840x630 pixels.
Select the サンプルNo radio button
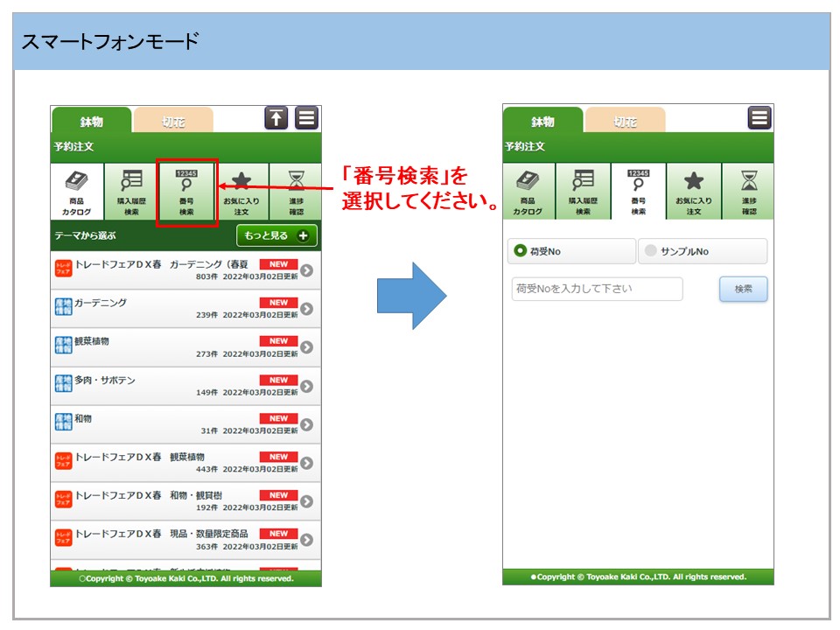(650, 251)
